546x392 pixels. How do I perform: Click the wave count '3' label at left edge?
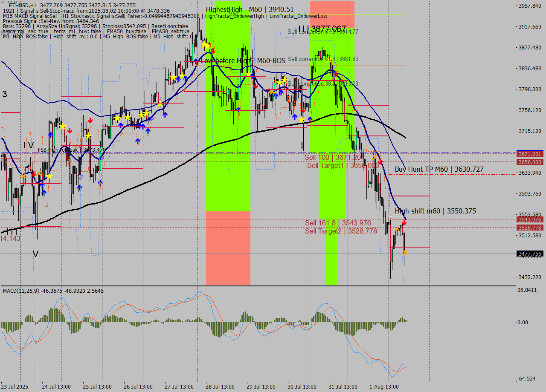point(5,94)
